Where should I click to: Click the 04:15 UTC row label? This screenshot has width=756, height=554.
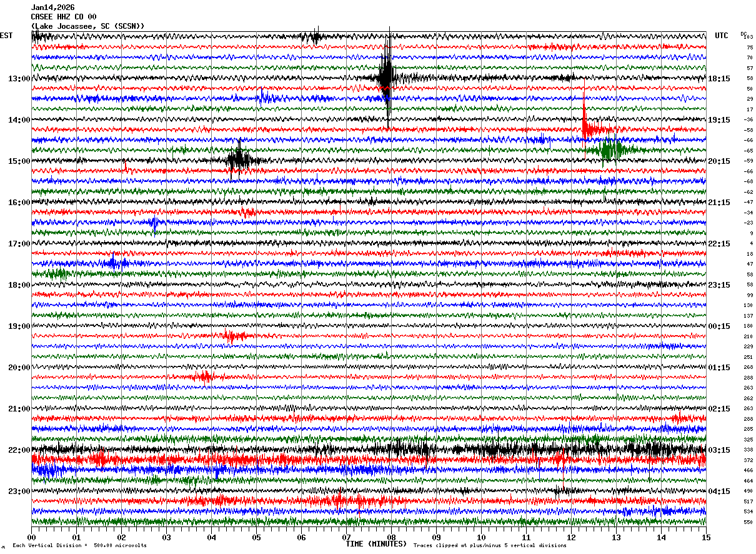coord(719,491)
